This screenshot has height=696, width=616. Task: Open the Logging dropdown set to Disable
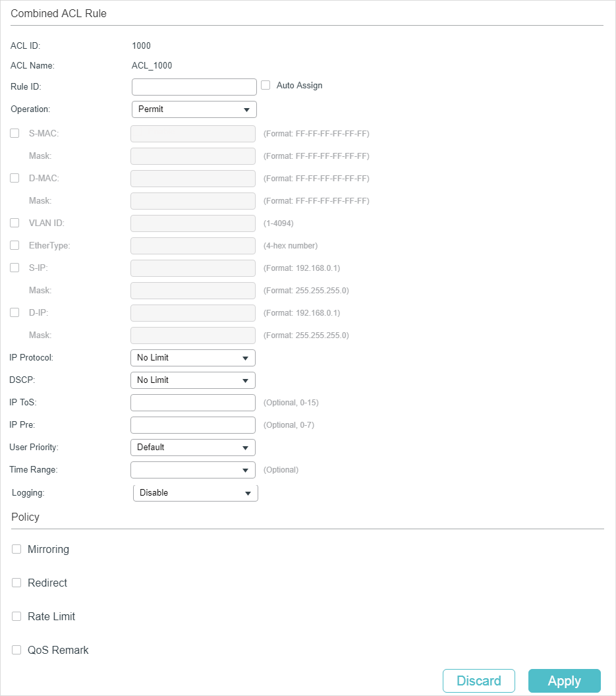[x=195, y=493]
